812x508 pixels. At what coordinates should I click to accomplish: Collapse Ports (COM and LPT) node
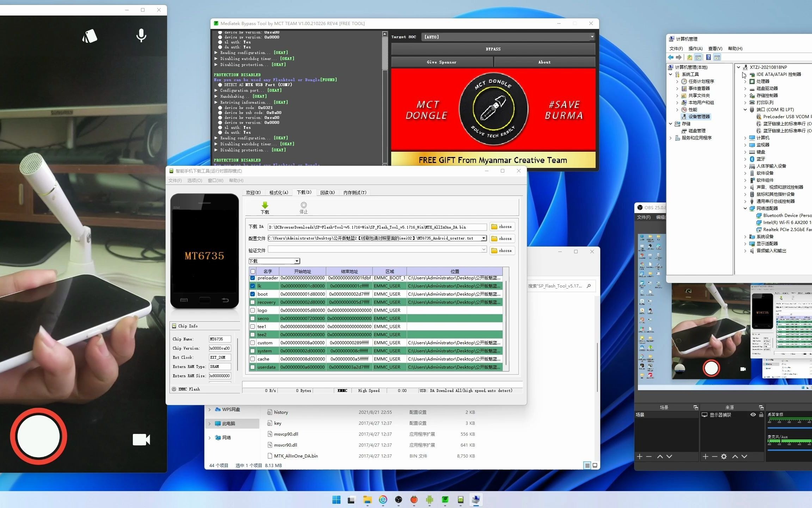click(745, 109)
